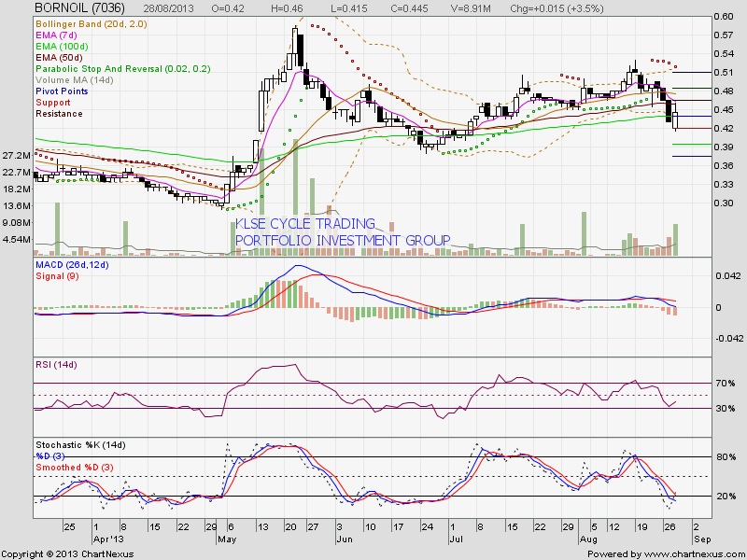This screenshot has height=560, width=747.
Task: Click the 27.2M volume axis label
Action: coord(17,155)
